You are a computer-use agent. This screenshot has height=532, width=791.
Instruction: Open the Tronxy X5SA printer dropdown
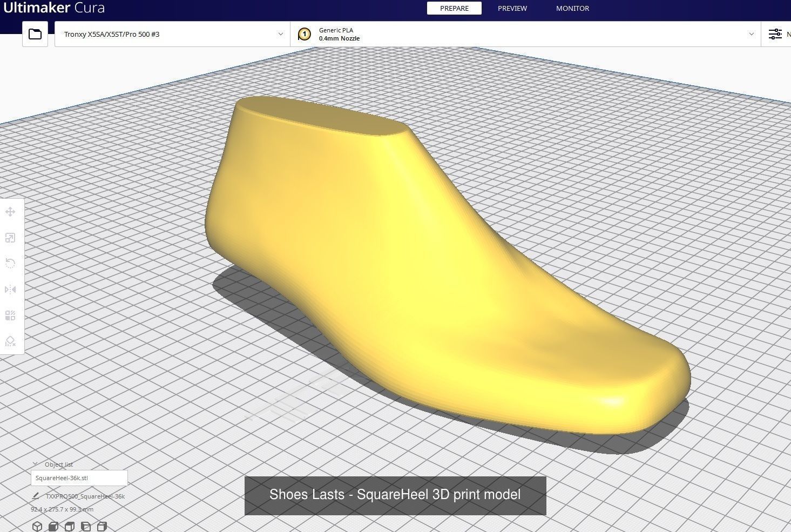[x=172, y=33]
